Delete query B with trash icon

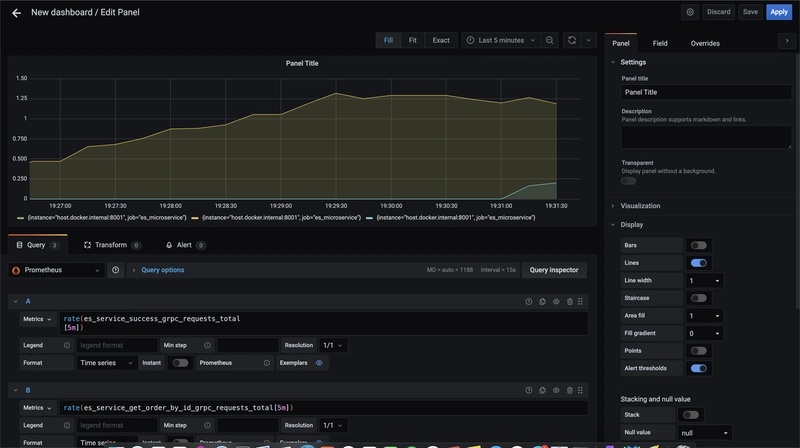tap(570, 390)
